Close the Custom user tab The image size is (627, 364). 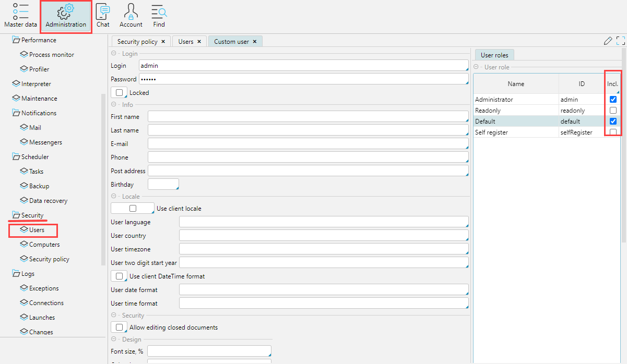(255, 42)
